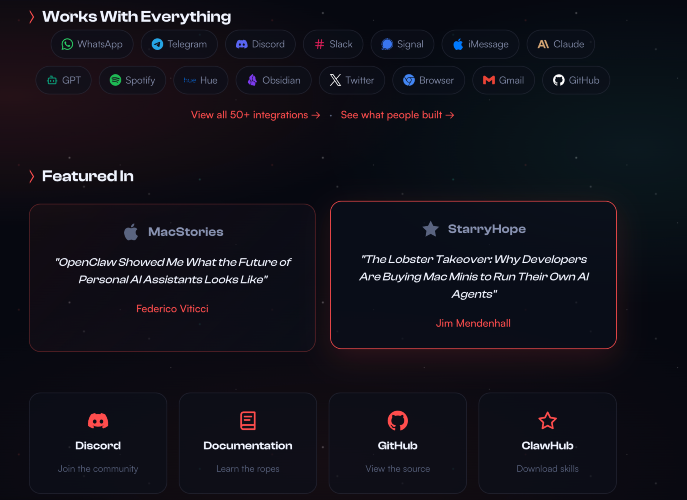Screen dimensions: 687x500
Task: Choose the Signal integration chip
Action: click(402, 44)
